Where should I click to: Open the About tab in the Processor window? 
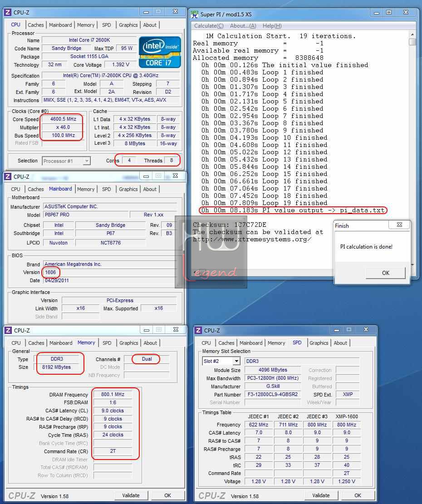pos(150,25)
